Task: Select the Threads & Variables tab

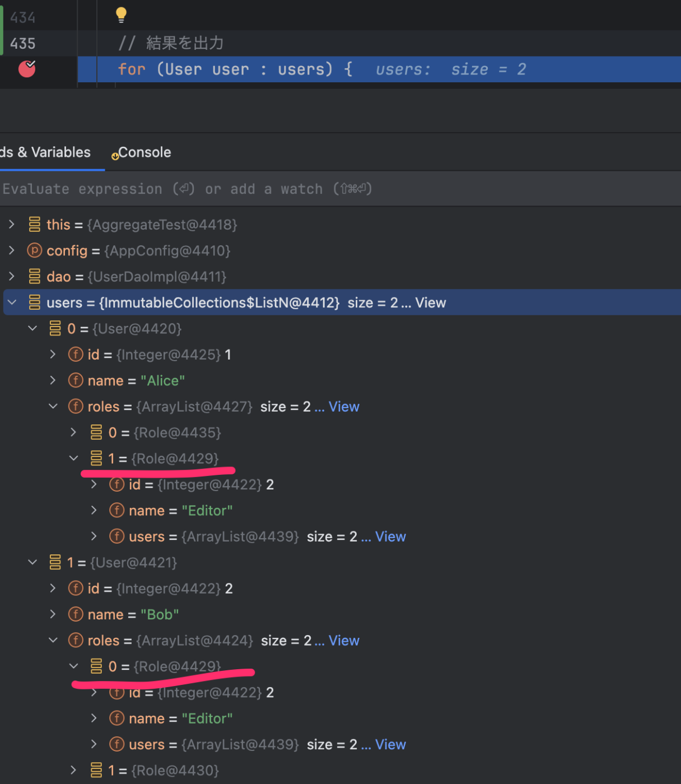Action: (x=45, y=152)
